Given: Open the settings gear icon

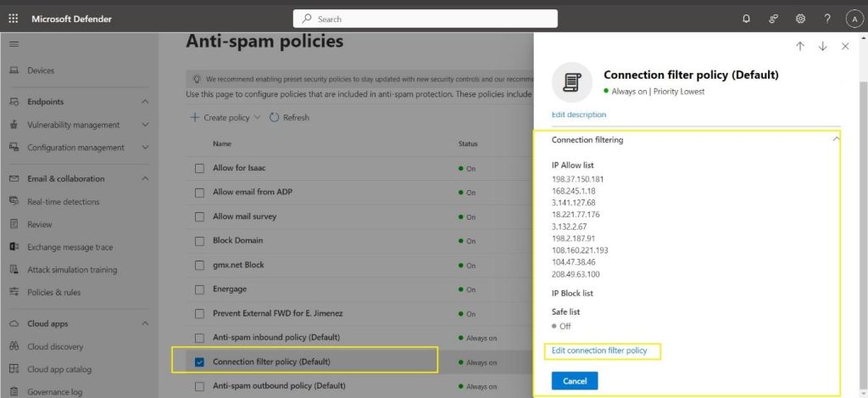Looking at the screenshot, I should 800,19.
